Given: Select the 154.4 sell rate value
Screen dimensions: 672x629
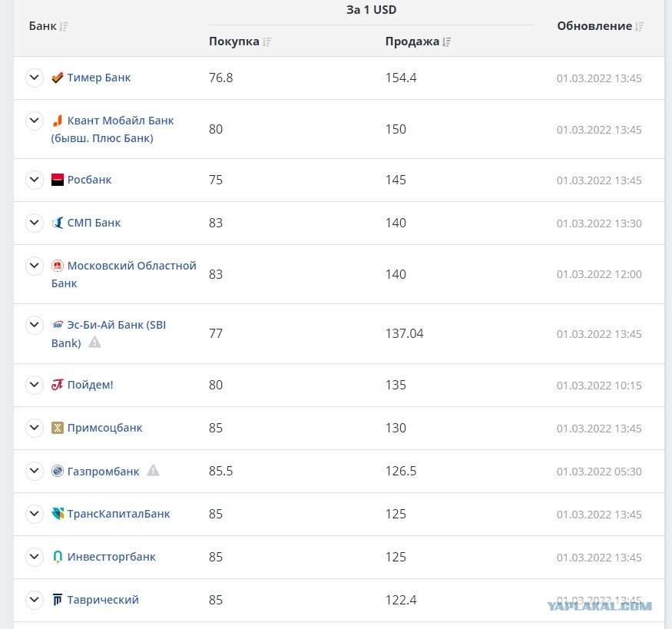Looking at the screenshot, I should [x=401, y=78].
